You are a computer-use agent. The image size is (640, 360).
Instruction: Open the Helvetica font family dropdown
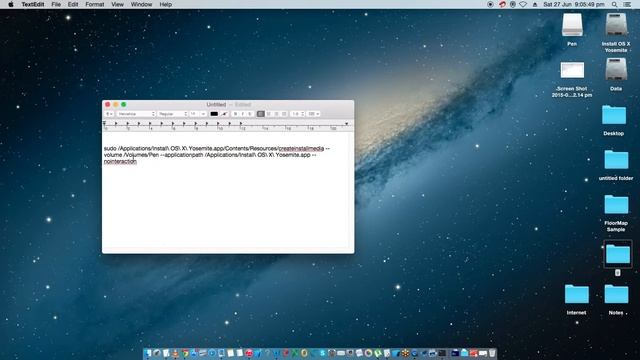click(136, 114)
